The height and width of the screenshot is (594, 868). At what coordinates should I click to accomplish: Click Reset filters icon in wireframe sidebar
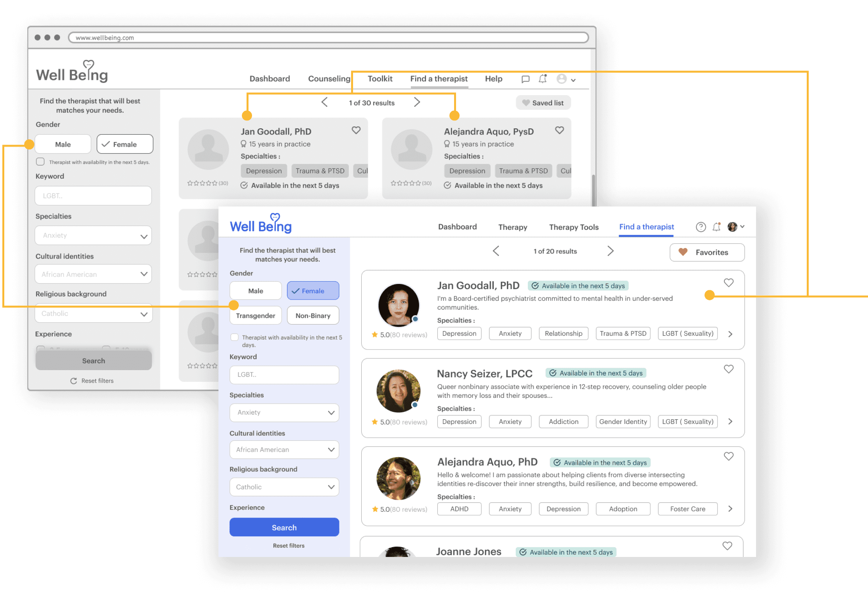(x=73, y=381)
